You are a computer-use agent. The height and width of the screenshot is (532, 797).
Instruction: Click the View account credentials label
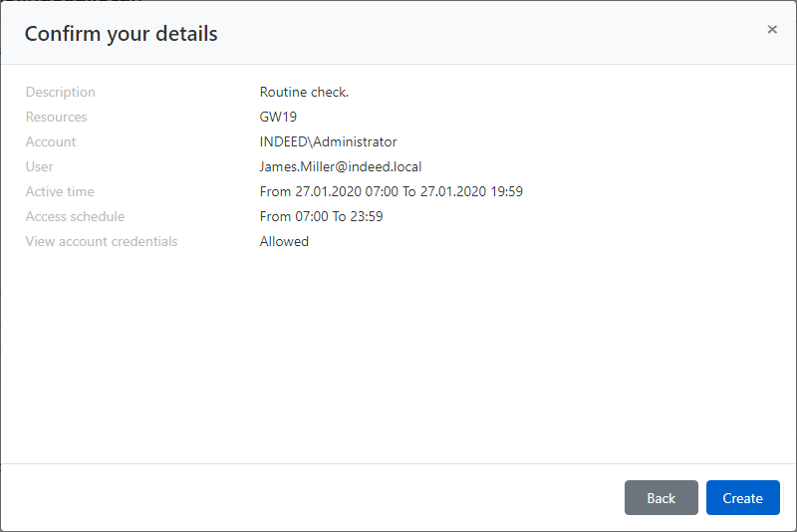[x=102, y=241]
